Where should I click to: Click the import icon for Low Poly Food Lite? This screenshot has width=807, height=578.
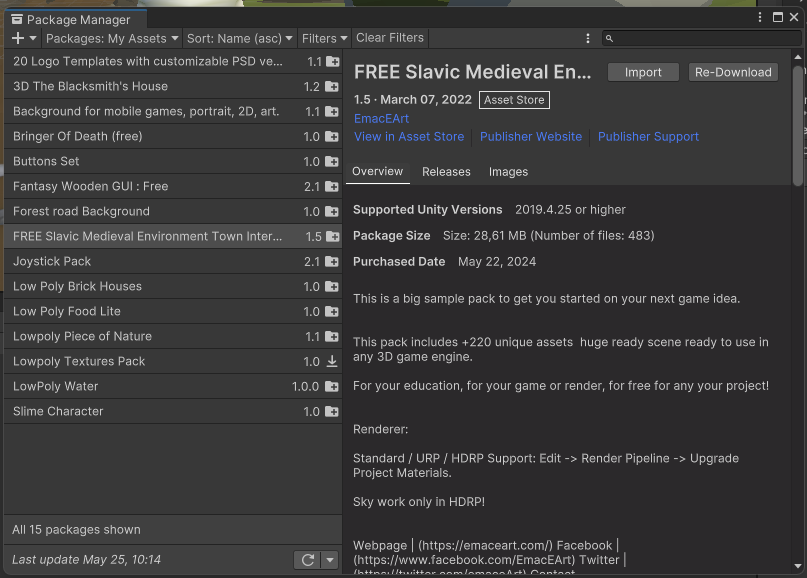click(332, 311)
